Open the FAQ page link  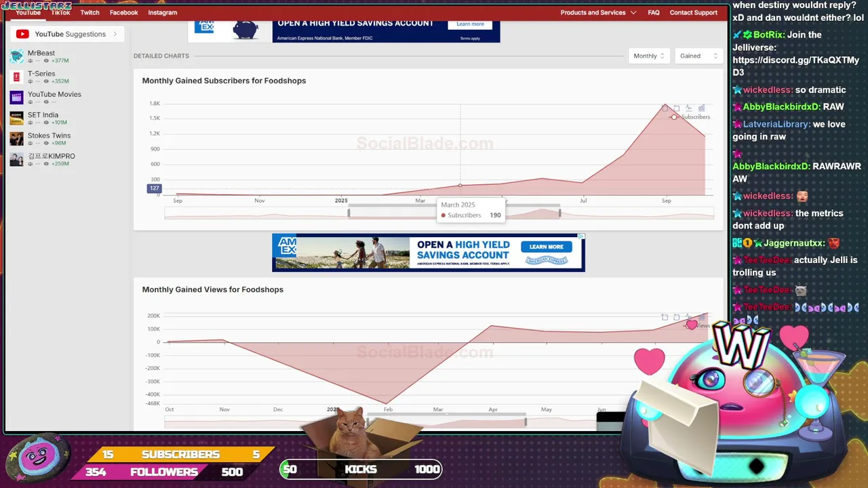[x=654, y=12]
